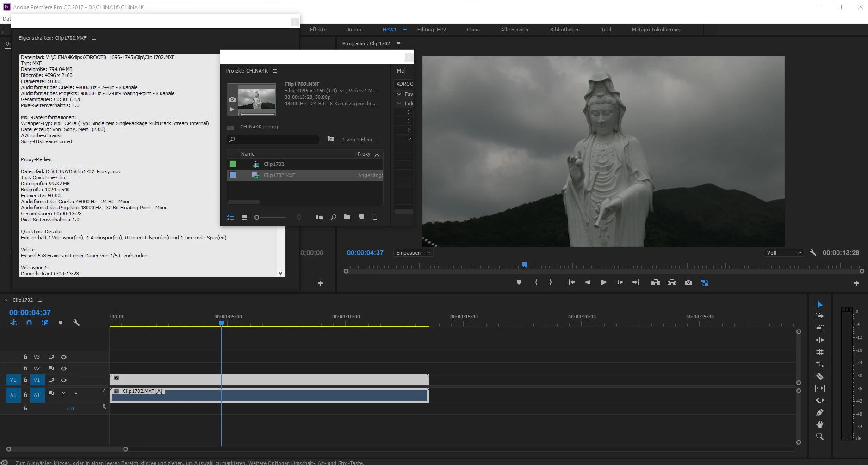Go up one level from CHINA4K.prproj bin
868x465 pixels.
click(x=230, y=127)
